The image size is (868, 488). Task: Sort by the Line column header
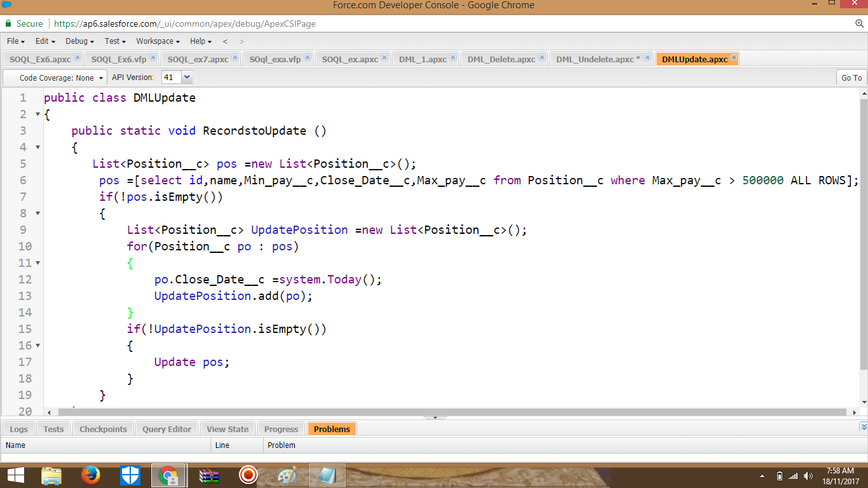237,445
